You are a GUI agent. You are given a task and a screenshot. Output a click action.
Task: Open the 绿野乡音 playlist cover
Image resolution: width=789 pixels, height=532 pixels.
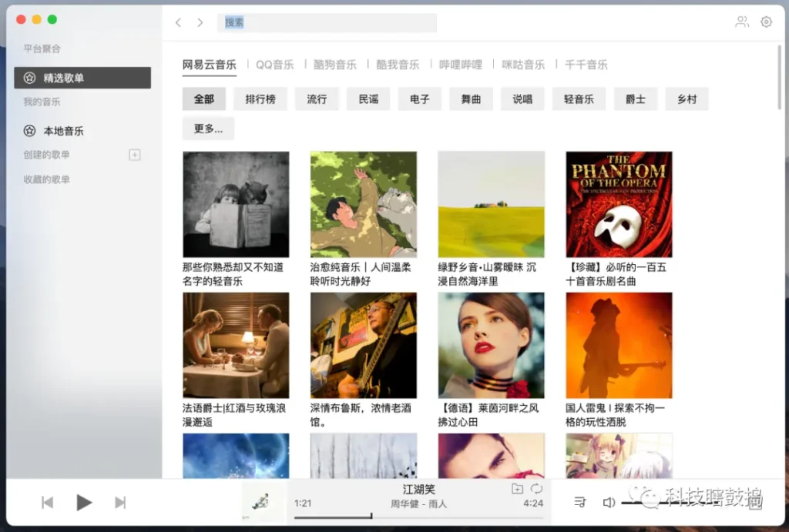[491, 205]
